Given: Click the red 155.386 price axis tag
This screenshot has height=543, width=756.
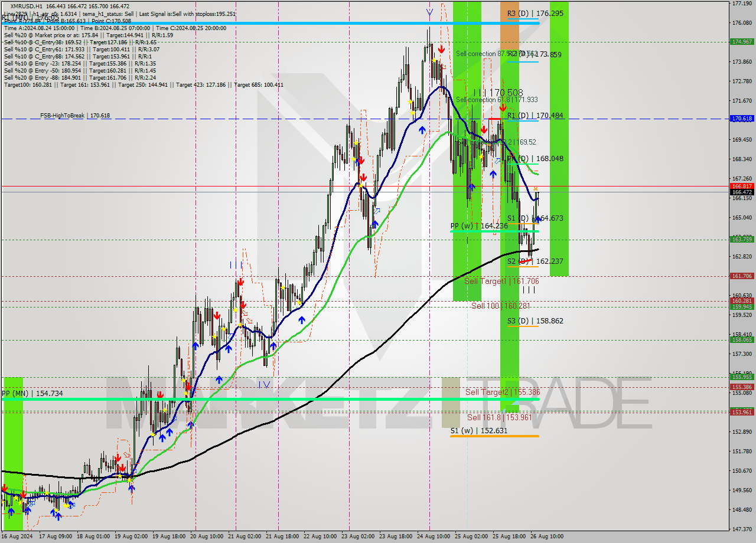Looking at the screenshot, I should tap(742, 387).
